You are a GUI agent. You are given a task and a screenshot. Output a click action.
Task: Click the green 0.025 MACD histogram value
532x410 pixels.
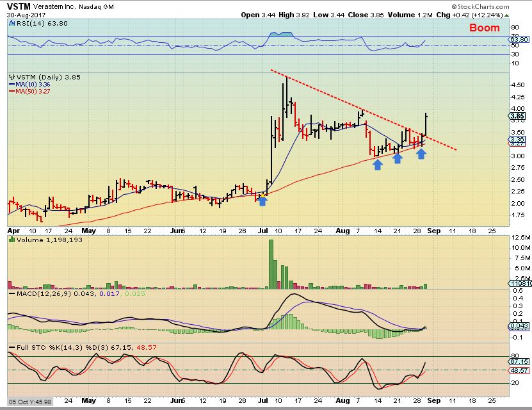click(x=135, y=293)
